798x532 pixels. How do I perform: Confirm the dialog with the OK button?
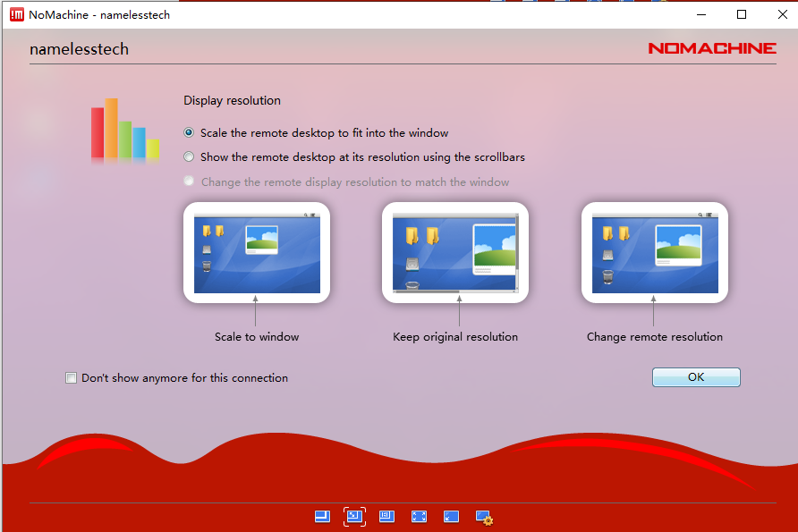click(696, 377)
